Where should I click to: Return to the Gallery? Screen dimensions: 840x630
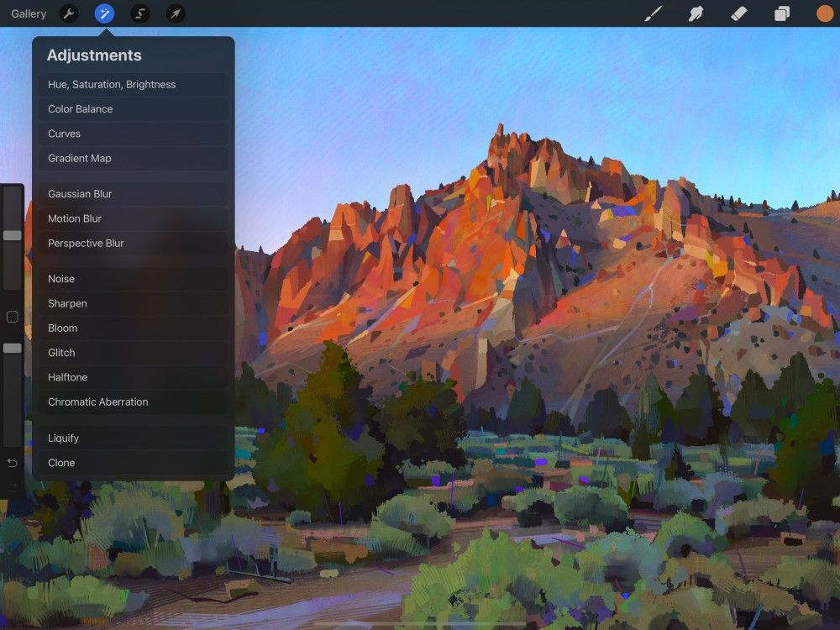28,13
